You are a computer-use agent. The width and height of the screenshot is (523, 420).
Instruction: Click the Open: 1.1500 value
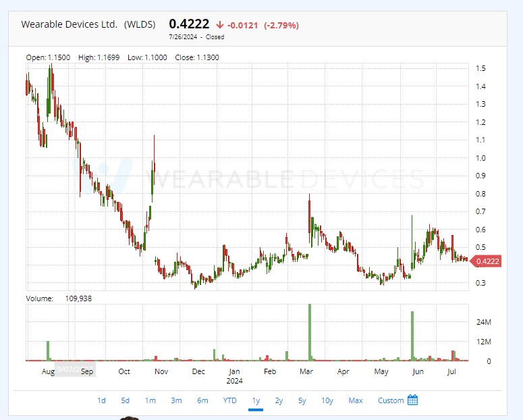48,57
